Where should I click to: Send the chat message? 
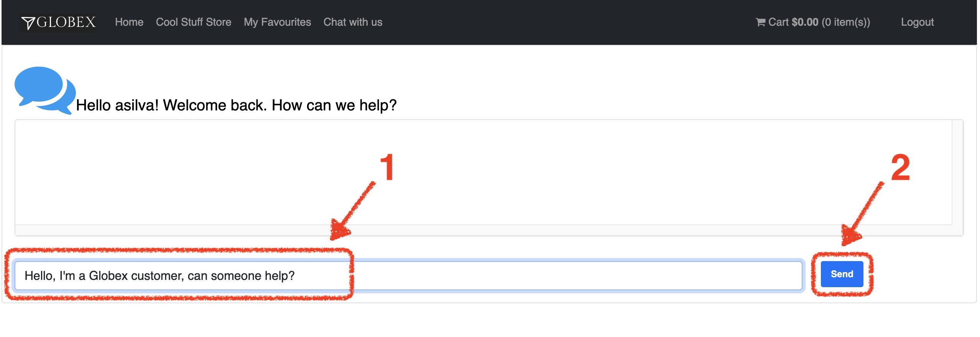[x=842, y=274]
